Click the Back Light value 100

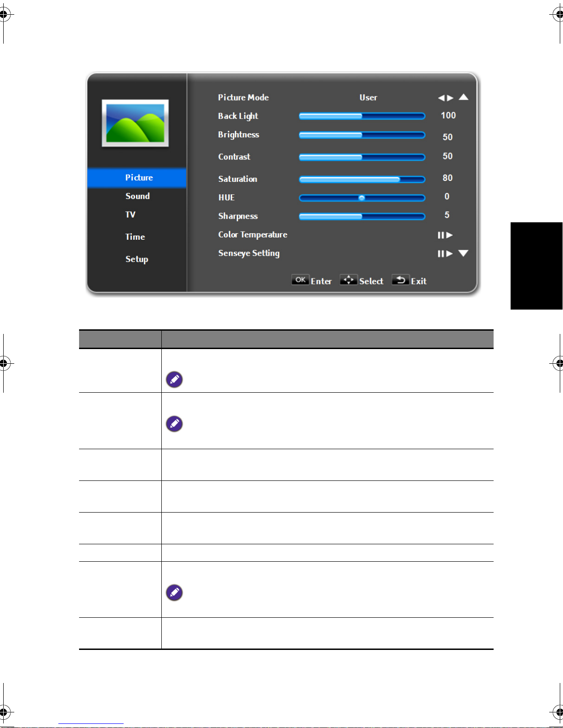click(x=449, y=116)
